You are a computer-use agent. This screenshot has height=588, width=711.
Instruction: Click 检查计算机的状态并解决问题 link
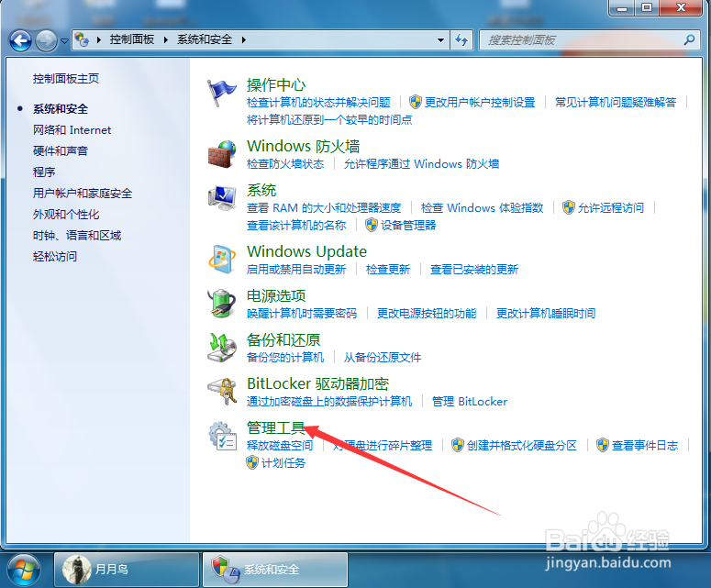click(x=318, y=103)
